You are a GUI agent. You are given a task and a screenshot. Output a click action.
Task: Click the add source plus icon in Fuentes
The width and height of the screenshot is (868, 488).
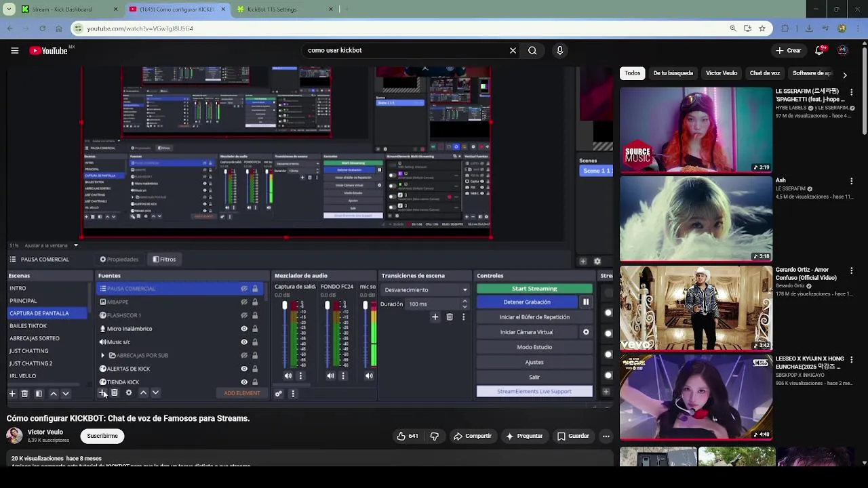pos(102,393)
